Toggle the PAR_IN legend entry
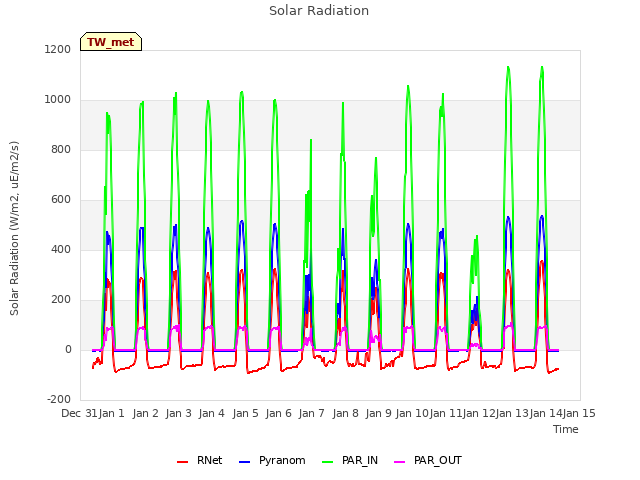Viewport: 640px width, 480px height. 350,460
